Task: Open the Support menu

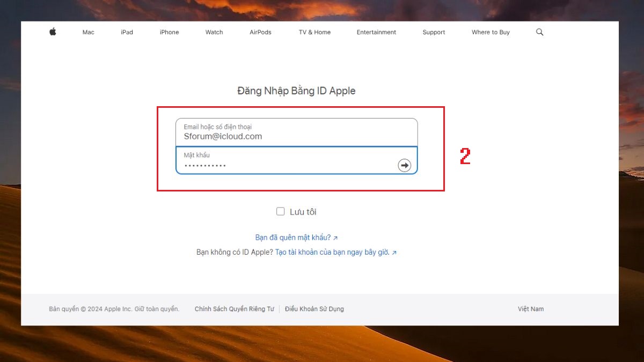Action: pyautogui.click(x=434, y=32)
